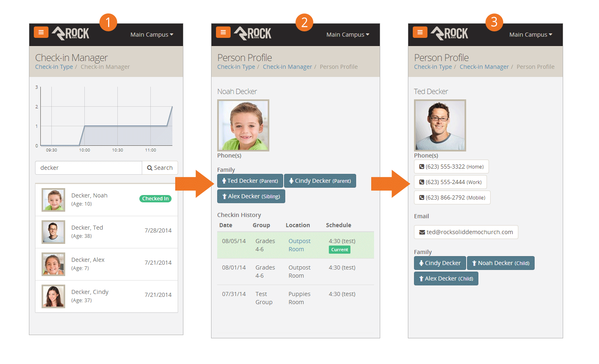Image resolution: width=599 pixels, height=364 pixels.
Task: Click Outpost Room link in 08/05/14 row
Action: [299, 245]
